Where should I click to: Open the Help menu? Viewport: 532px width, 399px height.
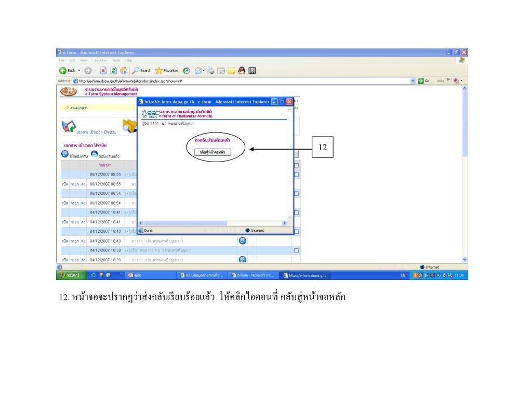pos(129,60)
